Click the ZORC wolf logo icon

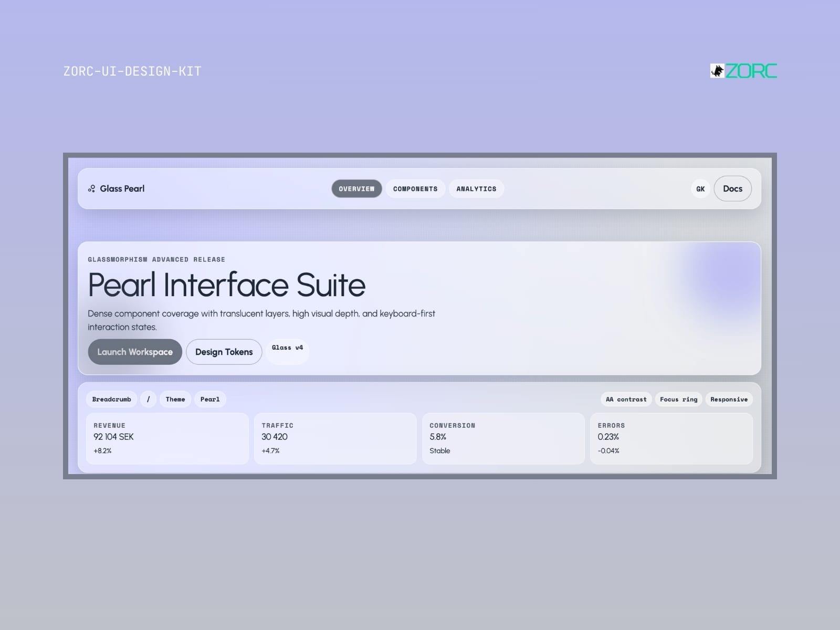[717, 71]
